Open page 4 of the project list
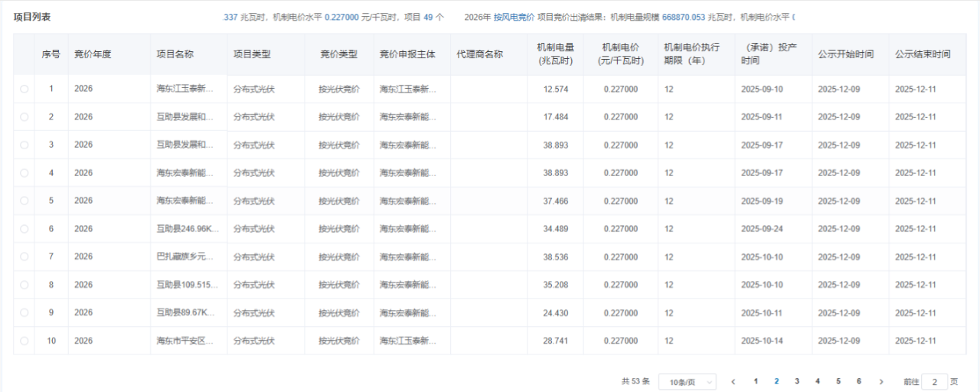The width and height of the screenshot is (980, 392). [x=818, y=381]
